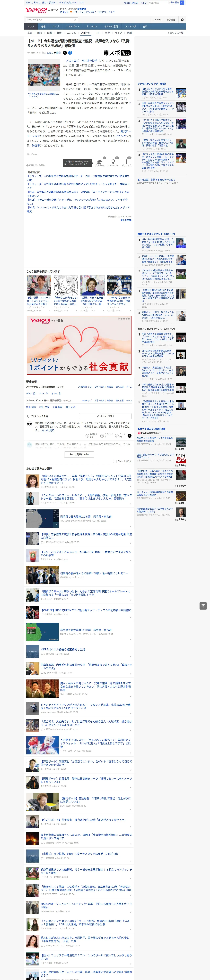Open the エキスパート navigation tab

pos(72,27)
